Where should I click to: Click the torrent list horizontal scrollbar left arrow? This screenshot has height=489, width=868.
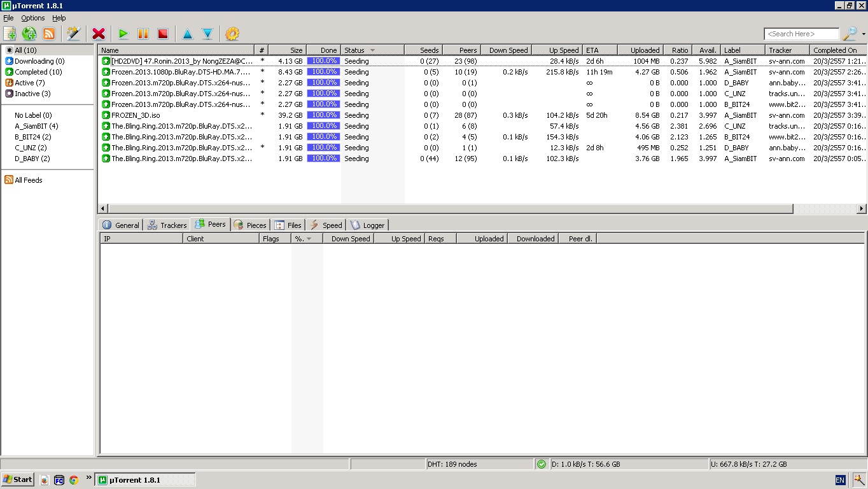pos(103,208)
